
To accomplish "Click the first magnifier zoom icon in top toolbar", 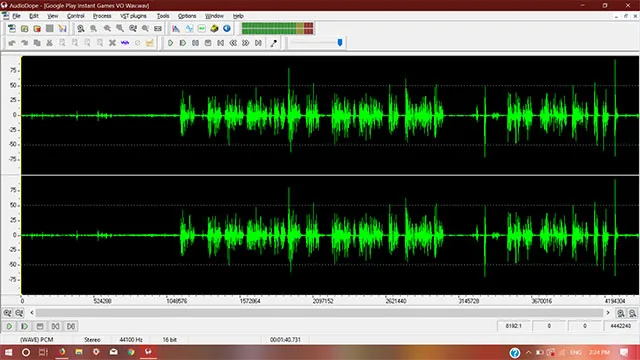I will coord(81,29).
